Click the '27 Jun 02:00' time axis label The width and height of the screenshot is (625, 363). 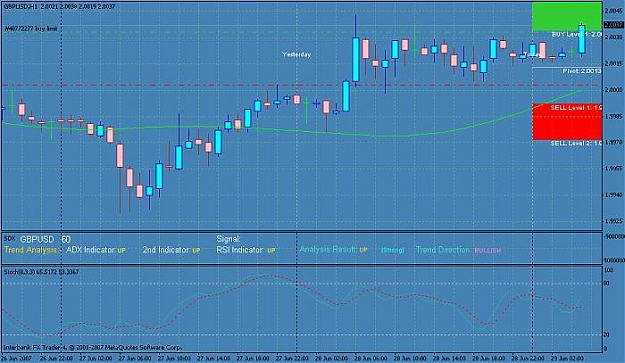[x=96, y=359]
